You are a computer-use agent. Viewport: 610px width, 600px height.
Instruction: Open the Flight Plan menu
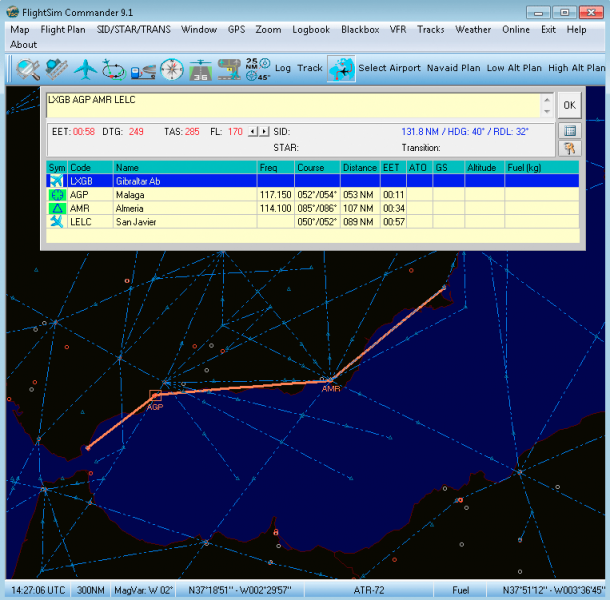click(62, 30)
